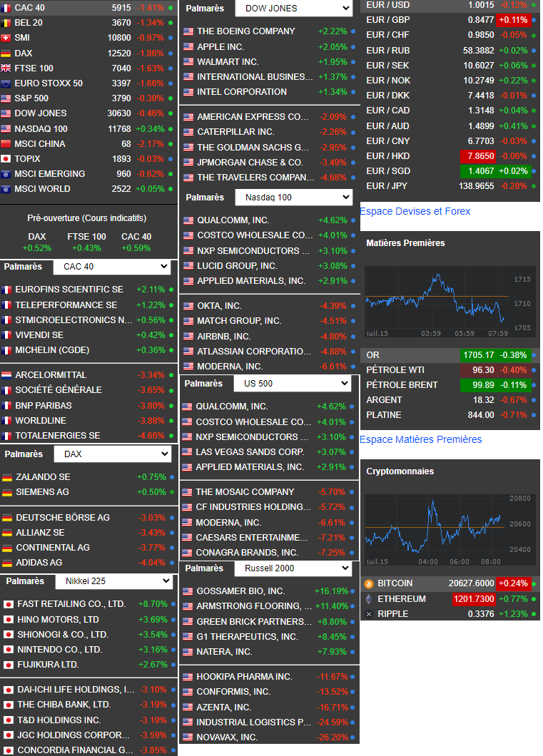Open CONCORDIA FINANCIAL stock
Viewport: 543px width, 756px height.
point(75,750)
